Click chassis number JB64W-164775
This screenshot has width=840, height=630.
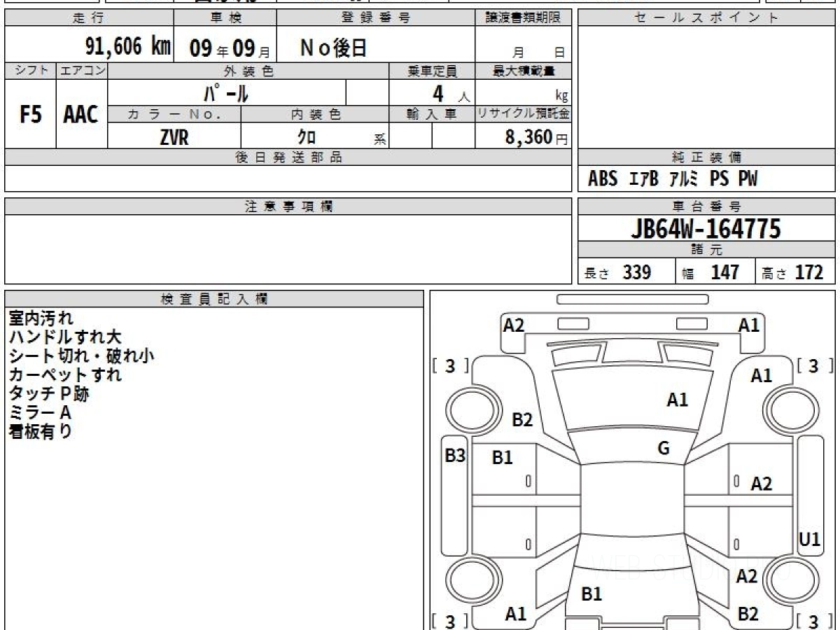click(x=706, y=228)
